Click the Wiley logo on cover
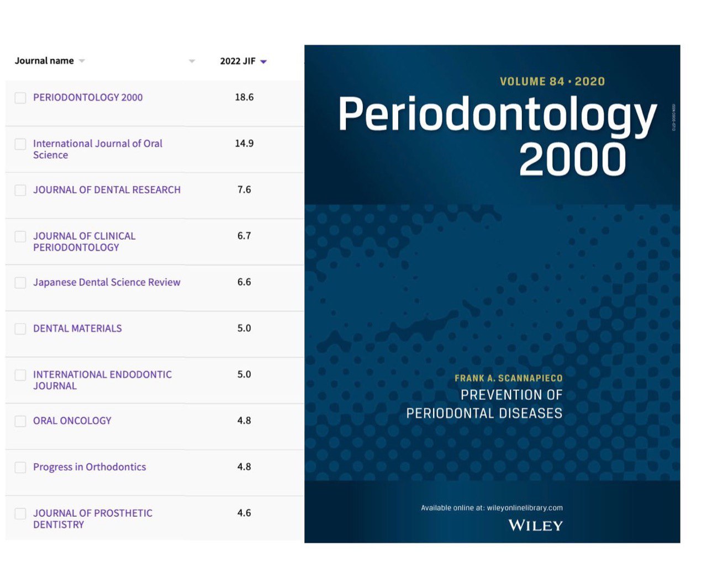Screen dimensions: 707x588 (535, 526)
